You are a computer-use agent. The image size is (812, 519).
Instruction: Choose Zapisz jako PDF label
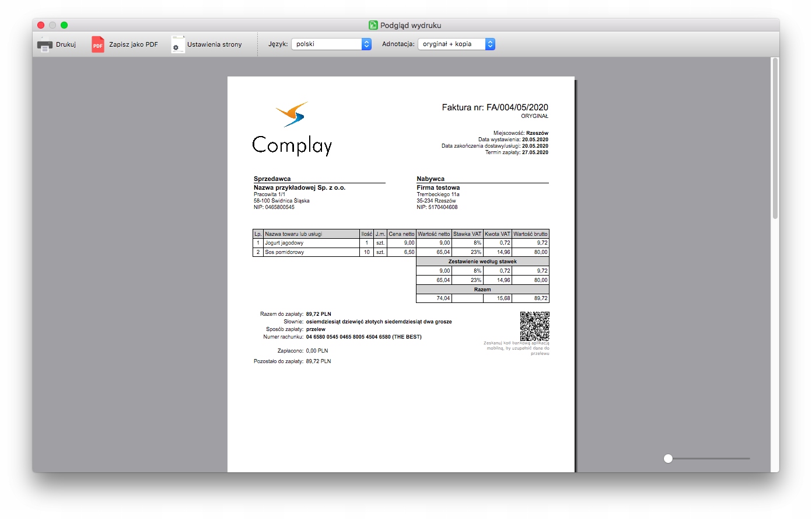coord(134,44)
